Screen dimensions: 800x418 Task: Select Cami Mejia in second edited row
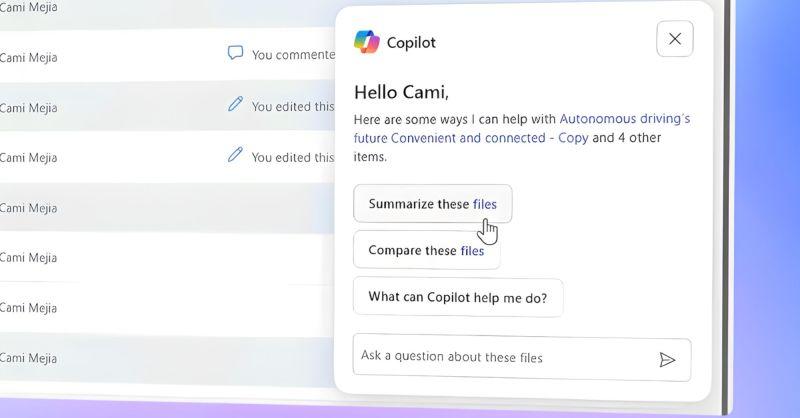[28, 157]
